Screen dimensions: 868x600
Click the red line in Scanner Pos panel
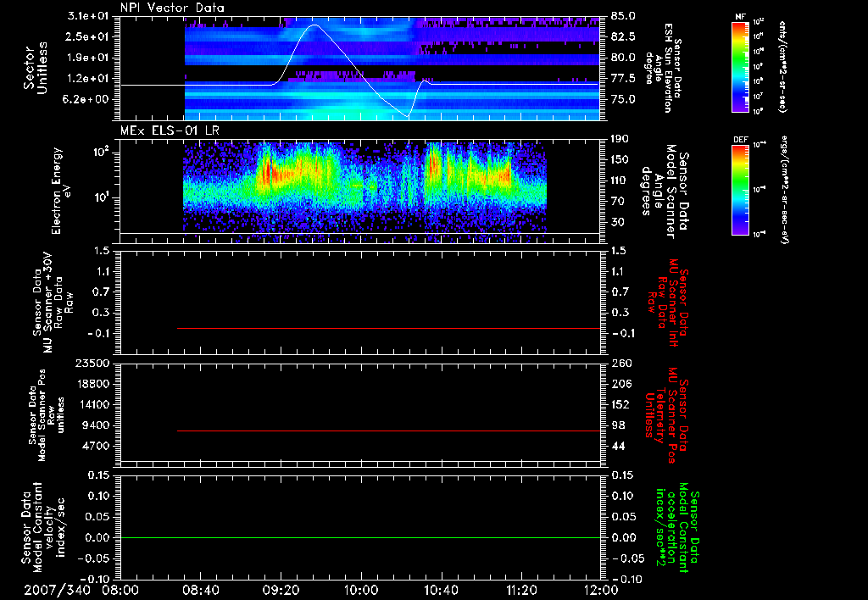388,431
